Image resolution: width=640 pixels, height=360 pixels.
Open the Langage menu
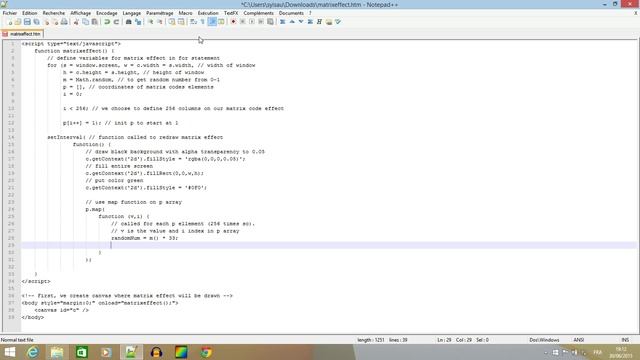click(x=131, y=13)
